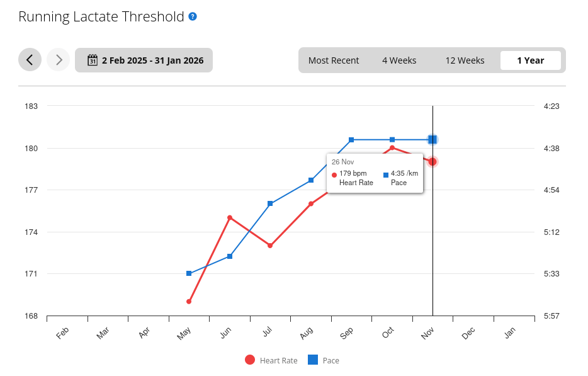Click the next date range arrow
The width and height of the screenshot is (588, 376).
click(x=58, y=60)
